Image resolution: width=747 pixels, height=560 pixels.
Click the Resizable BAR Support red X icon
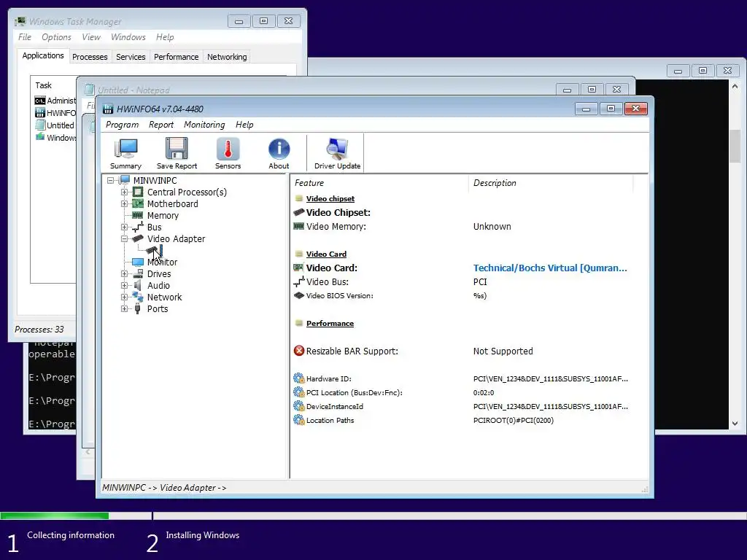[x=298, y=351]
